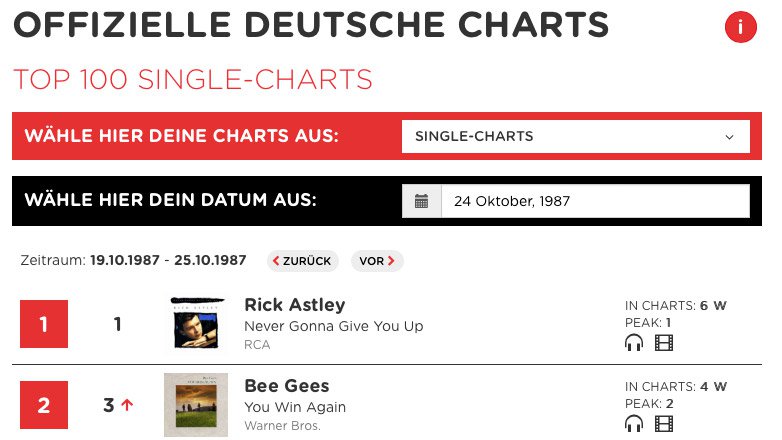Advance a week with VOR button

pos(377,261)
